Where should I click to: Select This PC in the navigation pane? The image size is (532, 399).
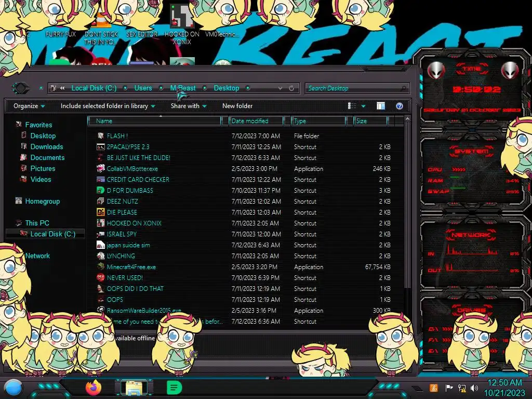click(x=37, y=223)
